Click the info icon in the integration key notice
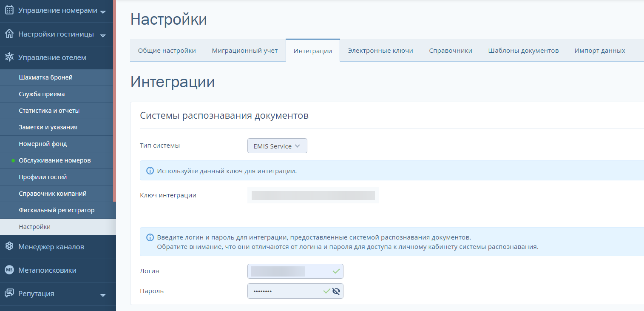644x311 pixels. coord(150,171)
